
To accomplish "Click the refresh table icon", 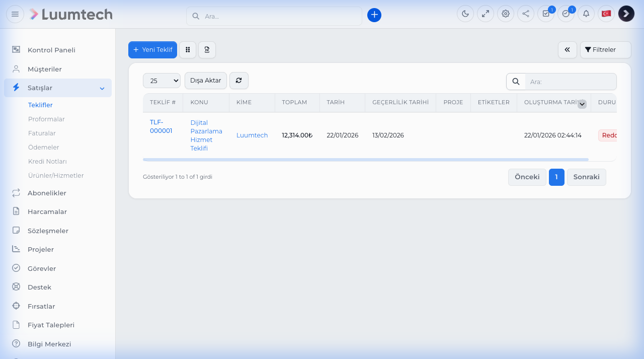I will click(239, 81).
